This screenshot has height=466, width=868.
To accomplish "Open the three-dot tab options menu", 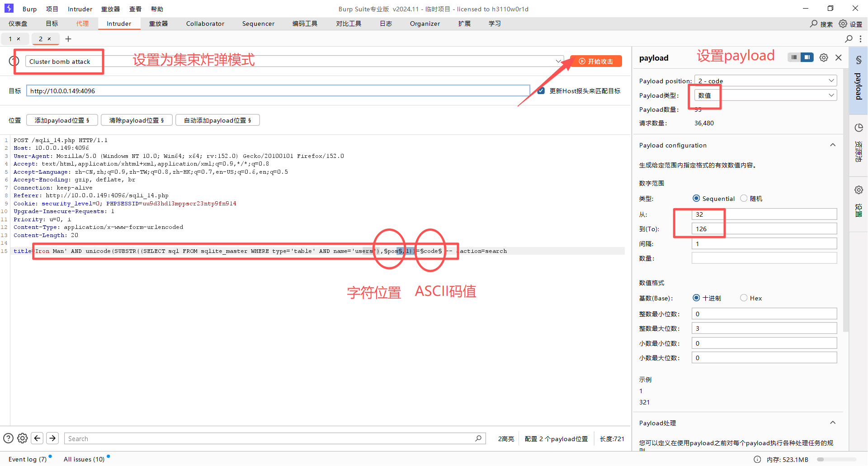I will pos(861,39).
